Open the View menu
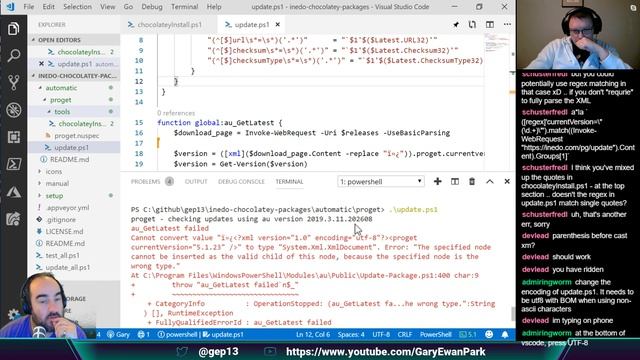Screen dimensions: 640x360 pyautogui.click(x=107, y=7)
